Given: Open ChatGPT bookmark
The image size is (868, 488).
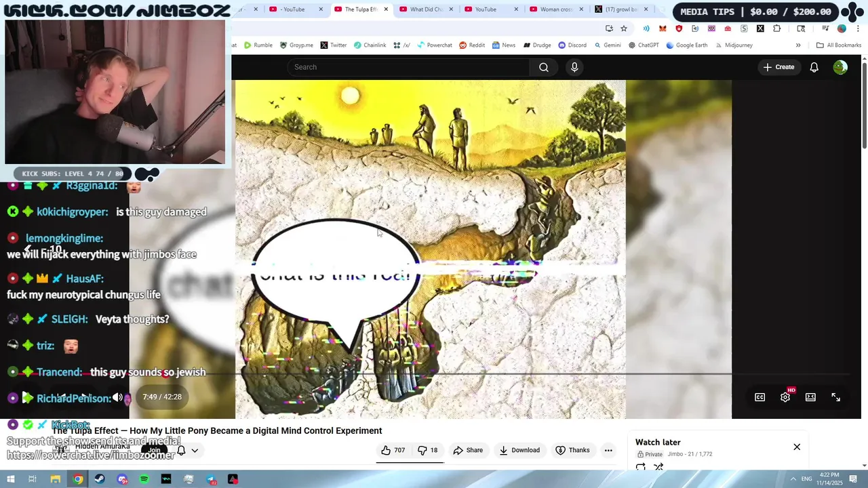Looking at the screenshot, I should pyautogui.click(x=644, y=45).
